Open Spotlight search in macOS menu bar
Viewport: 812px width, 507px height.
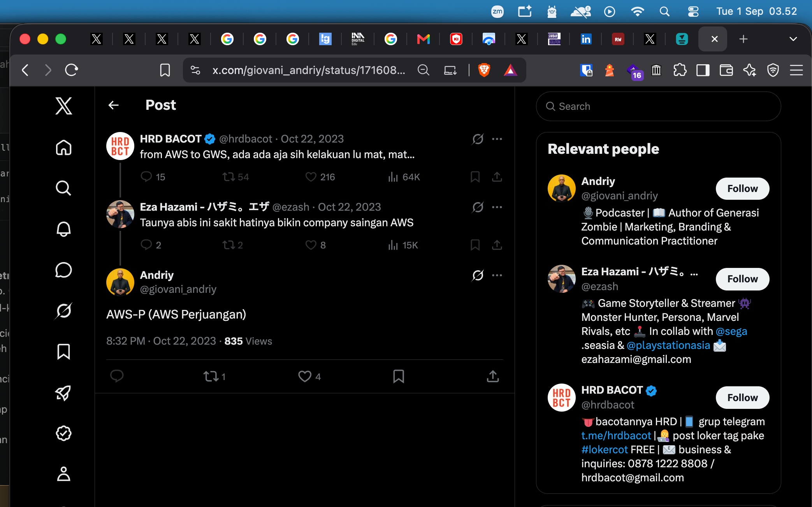[665, 12]
